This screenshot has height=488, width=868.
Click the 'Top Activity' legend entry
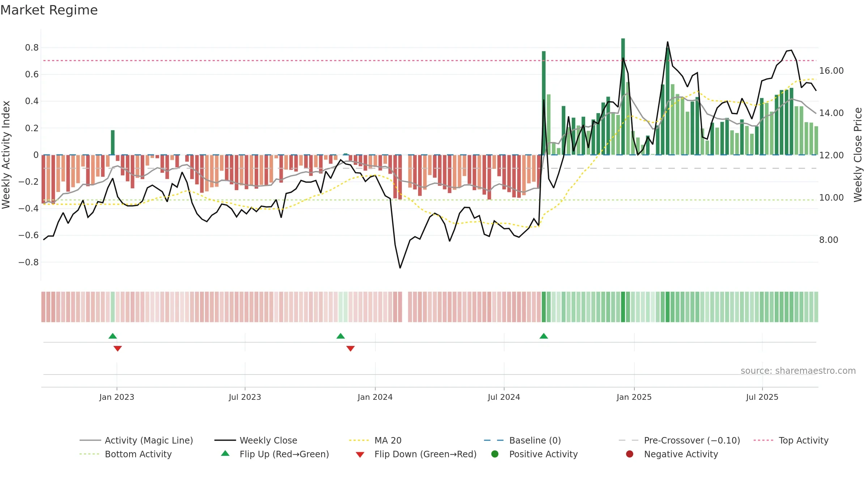pos(791,440)
